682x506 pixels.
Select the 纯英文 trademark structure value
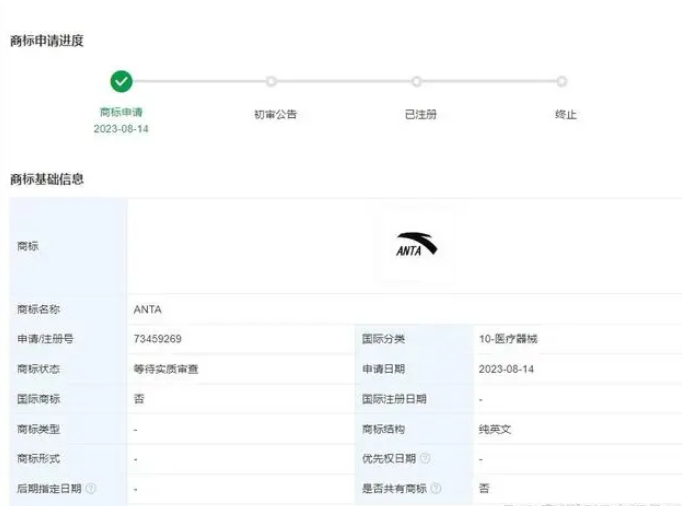tap(495, 429)
